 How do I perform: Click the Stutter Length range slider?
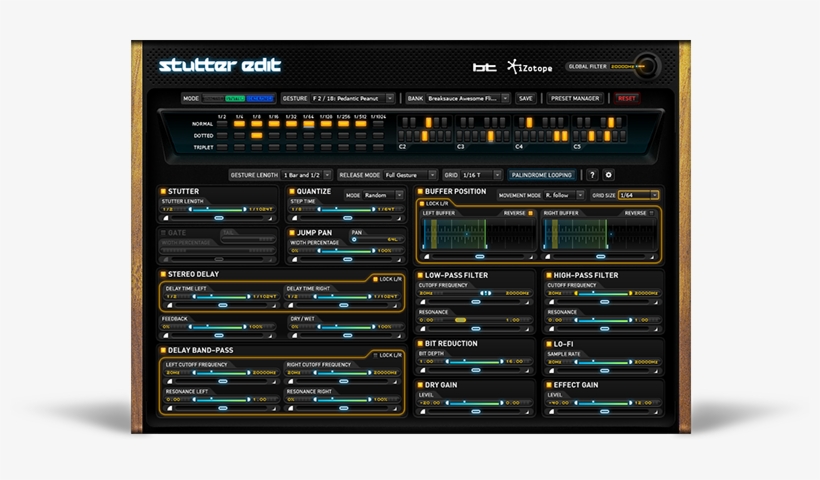218,209
